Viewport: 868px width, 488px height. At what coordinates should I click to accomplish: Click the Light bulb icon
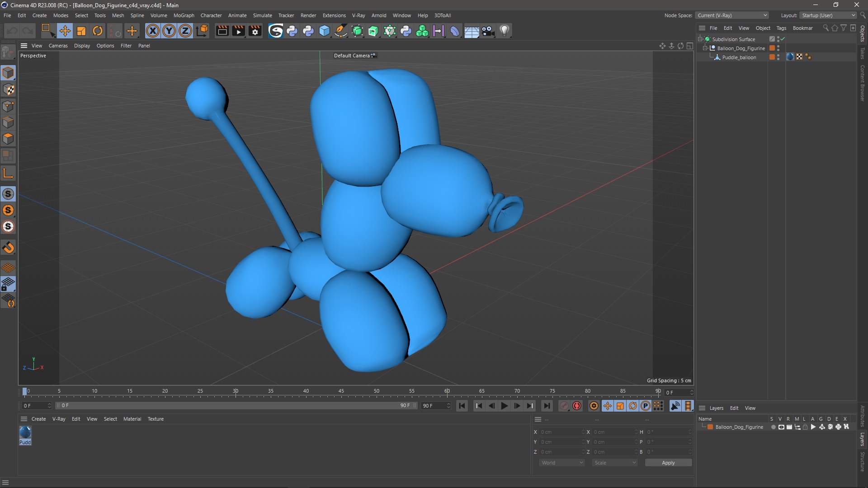pyautogui.click(x=505, y=31)
